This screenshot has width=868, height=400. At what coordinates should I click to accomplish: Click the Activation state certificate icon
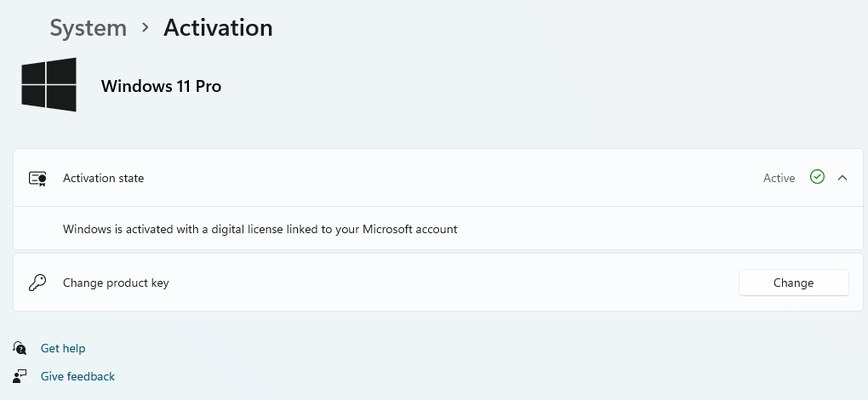37,178
